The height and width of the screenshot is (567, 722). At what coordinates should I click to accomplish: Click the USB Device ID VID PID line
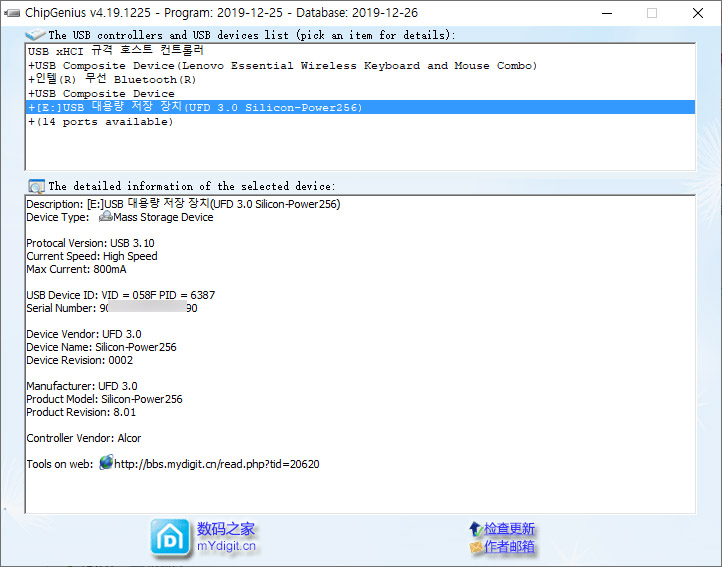[x=121, y=295]
